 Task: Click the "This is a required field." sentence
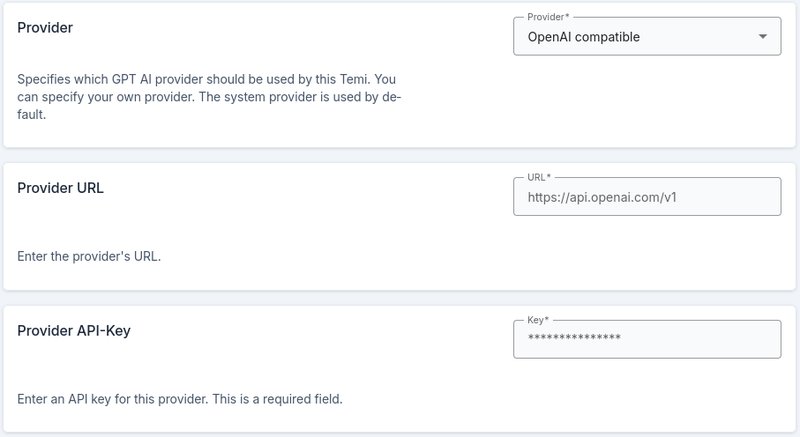[278, 399]
